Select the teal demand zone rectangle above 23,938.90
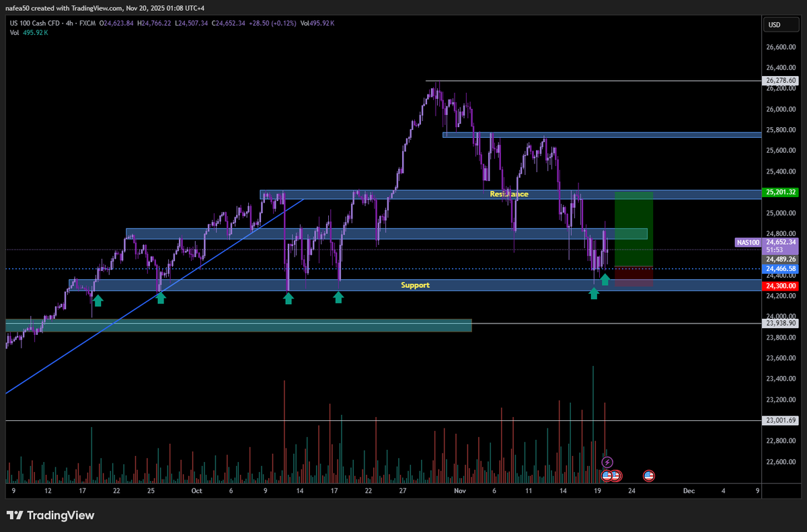807x532 pixels. (239, 326)
